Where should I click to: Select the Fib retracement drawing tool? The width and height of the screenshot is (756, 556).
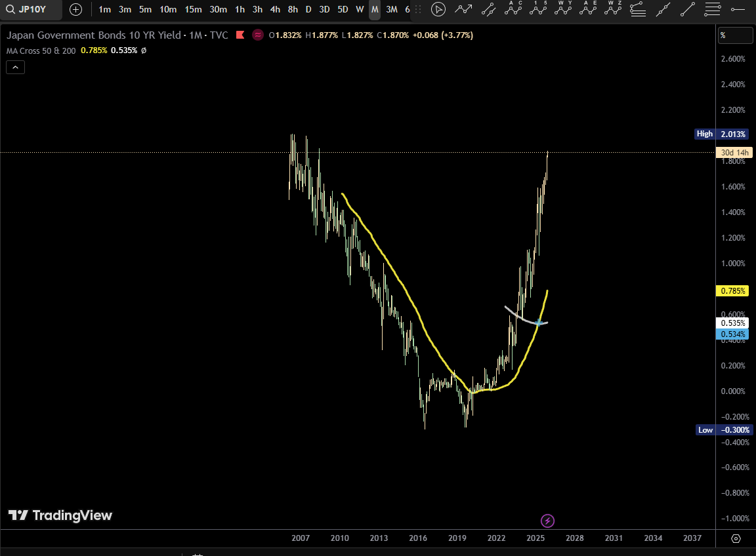(x=638, y=9)
